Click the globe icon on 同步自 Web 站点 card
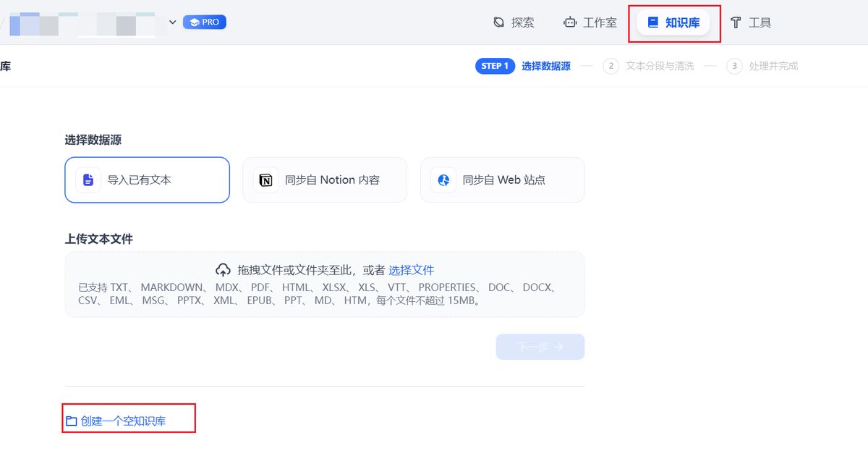Viewport: 868px width, 459px height. pyautogui.click(x=443, y=180)
